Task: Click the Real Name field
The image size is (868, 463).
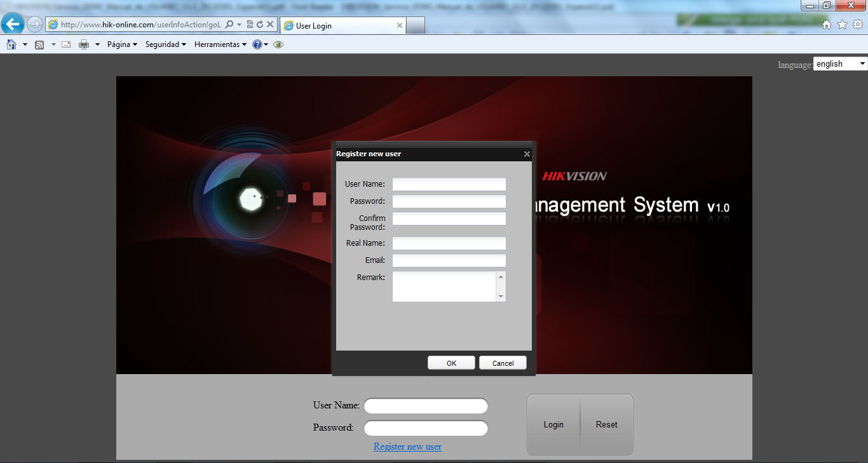Action: click(449, 243)
